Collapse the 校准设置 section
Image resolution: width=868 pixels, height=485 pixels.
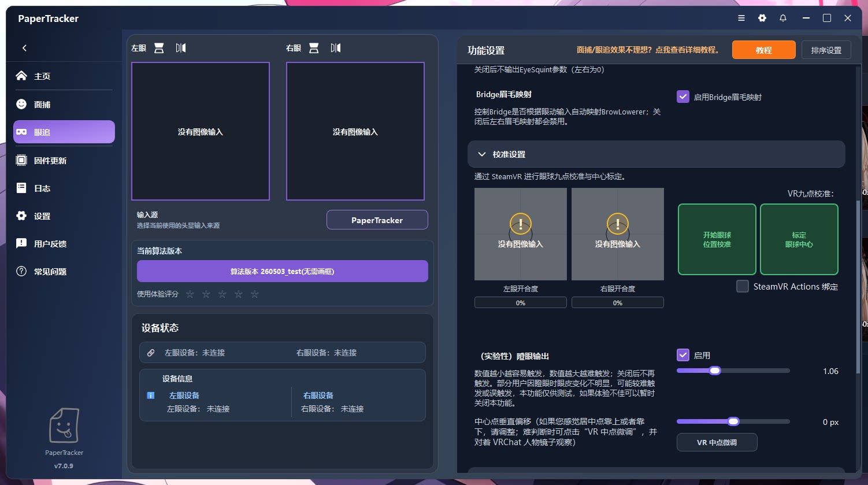[x=656, y=154]
